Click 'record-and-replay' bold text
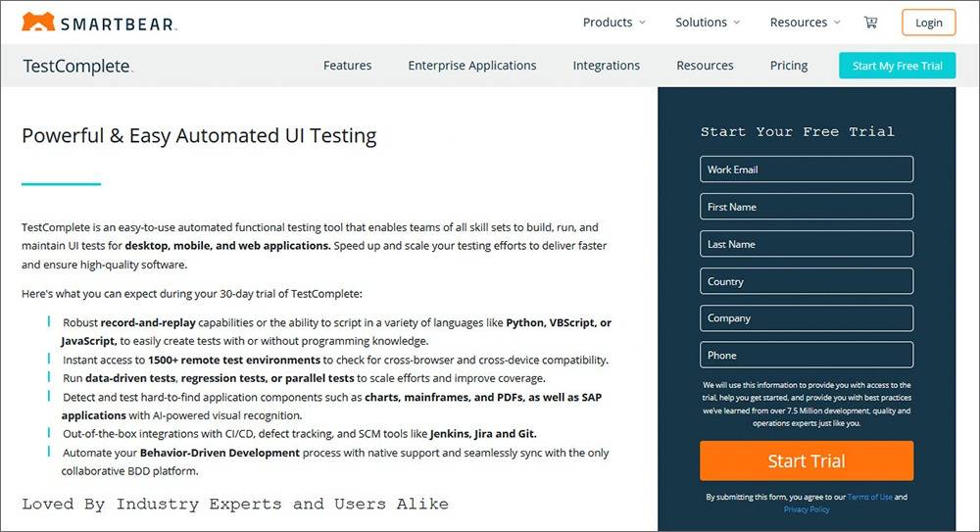980x532 pixels. 148,322
